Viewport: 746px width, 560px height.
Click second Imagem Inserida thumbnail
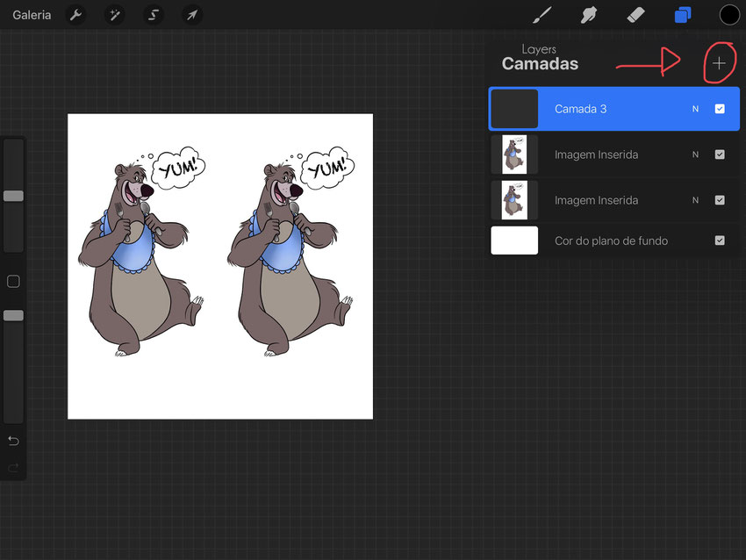[x=514, y=200]
